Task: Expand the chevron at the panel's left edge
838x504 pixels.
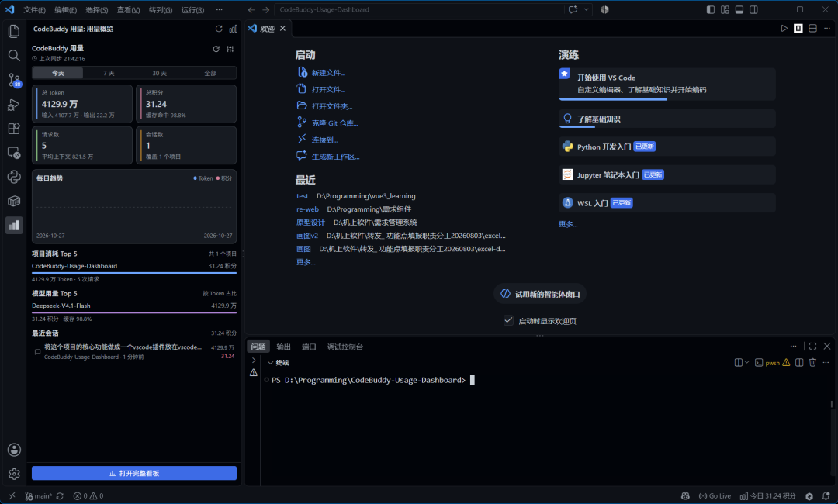Action: point(253,361)
